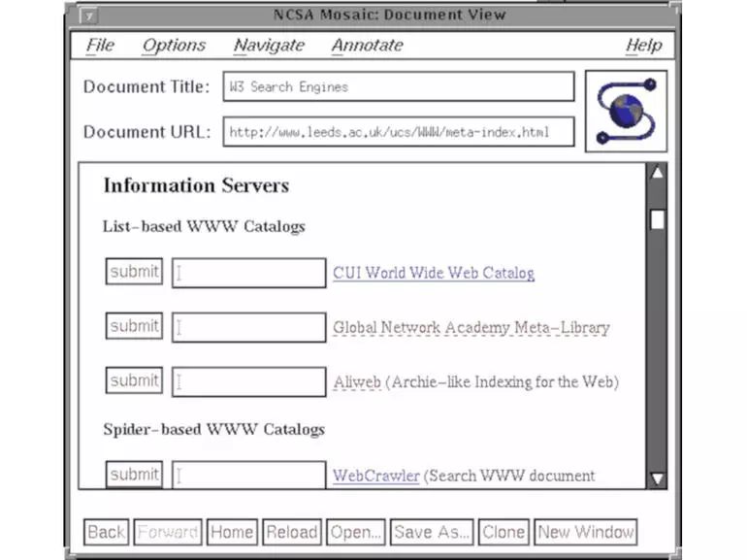
Task: Click the Document URL label
Action: click(146, 132)
